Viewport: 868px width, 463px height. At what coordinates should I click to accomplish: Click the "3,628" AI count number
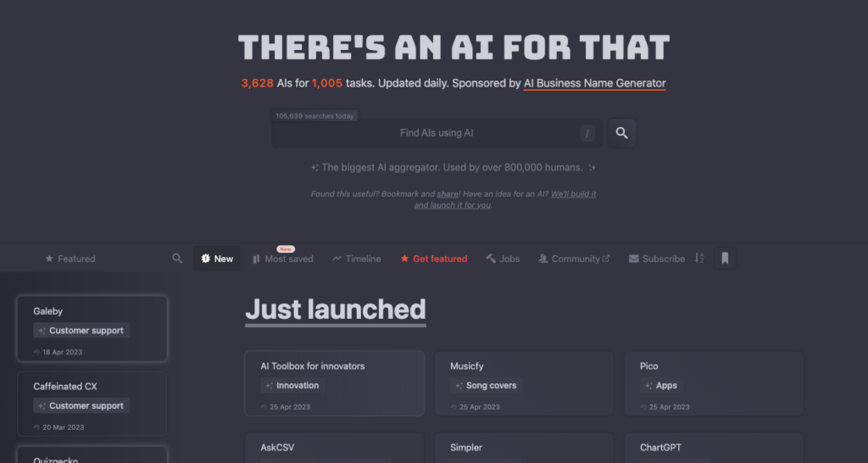(258, 83)
